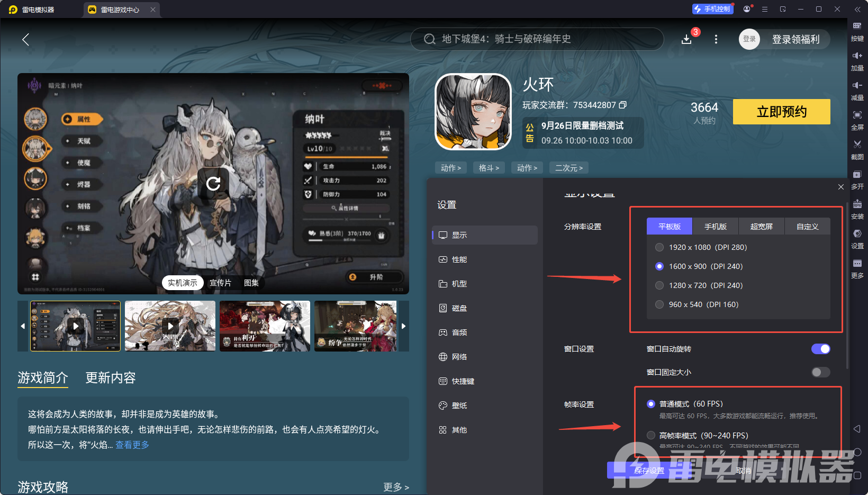
Task: Take a screenshot with 截图
Action: 857,150
